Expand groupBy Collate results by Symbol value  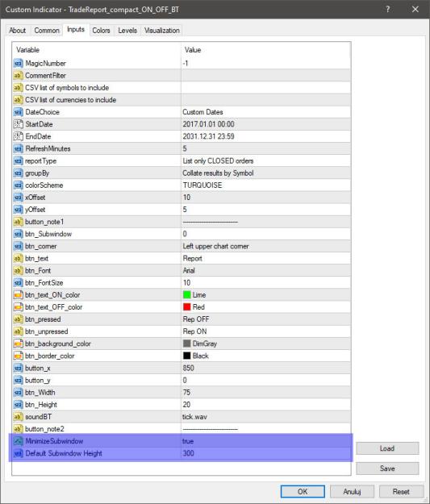[x=265, y=173]
